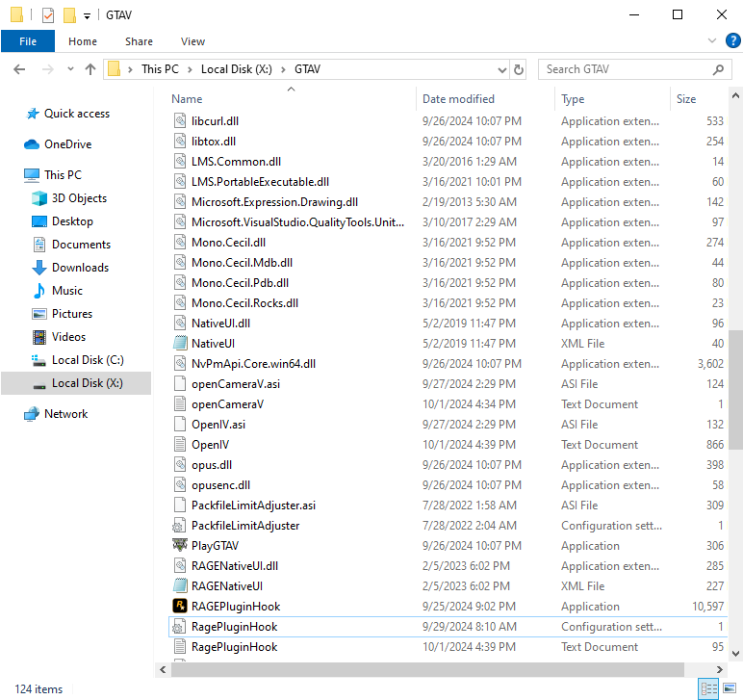
Task: Click the Properties icon in quick access toolbar
Action: click(x=48, y=15)
